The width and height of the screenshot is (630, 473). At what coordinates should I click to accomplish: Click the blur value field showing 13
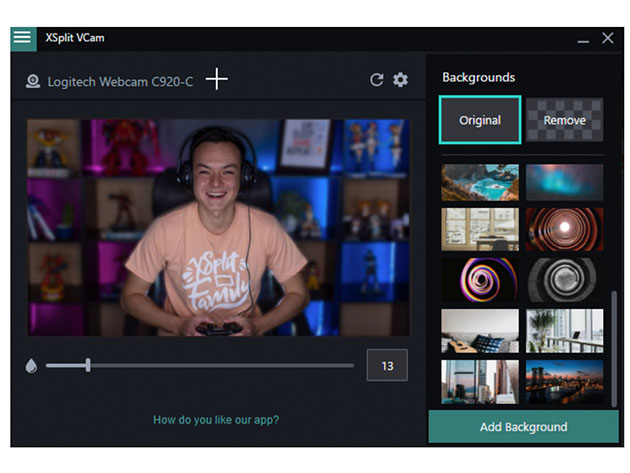(x=387, y=366)
